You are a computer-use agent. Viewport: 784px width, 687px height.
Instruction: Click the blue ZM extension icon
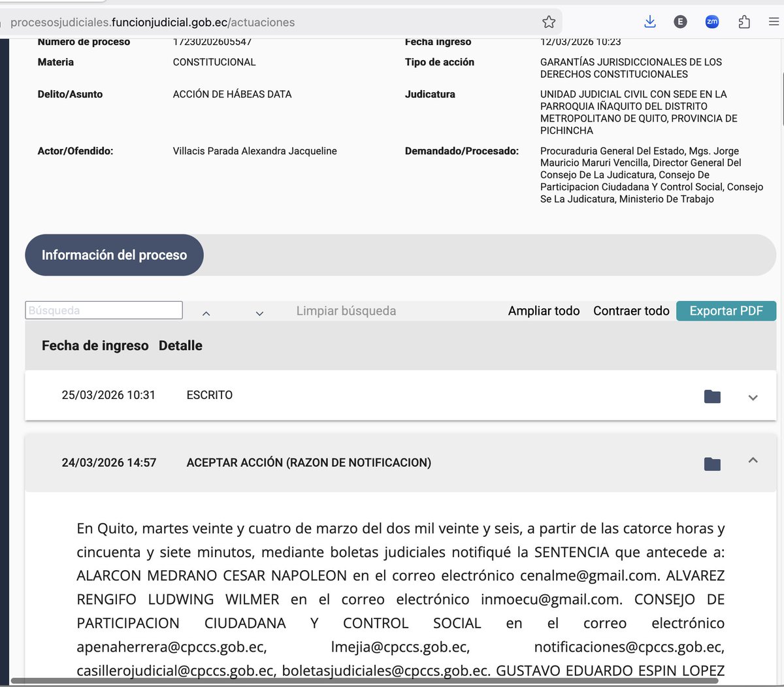point(712,22)
